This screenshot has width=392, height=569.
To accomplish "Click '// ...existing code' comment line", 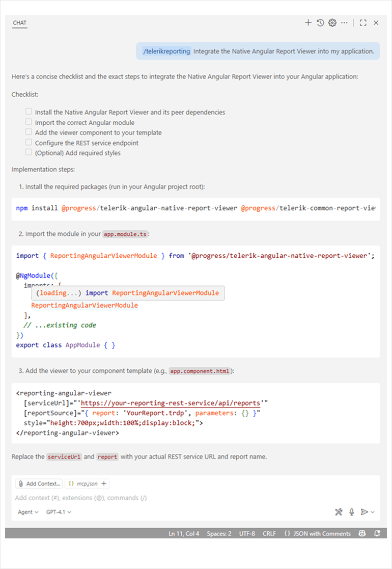I will (x=60, y=325).
